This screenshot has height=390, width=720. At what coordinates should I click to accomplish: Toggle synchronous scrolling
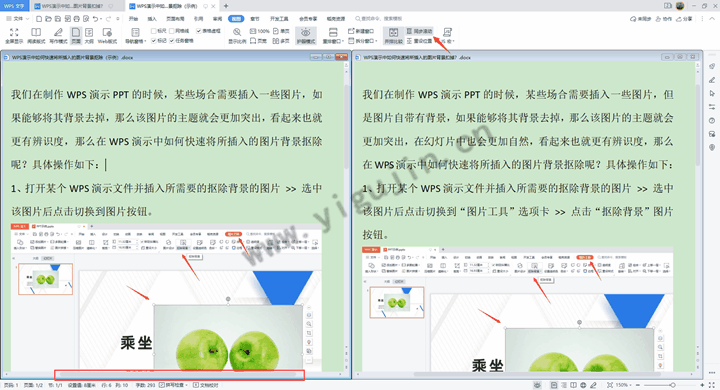[x=420, y=31]
